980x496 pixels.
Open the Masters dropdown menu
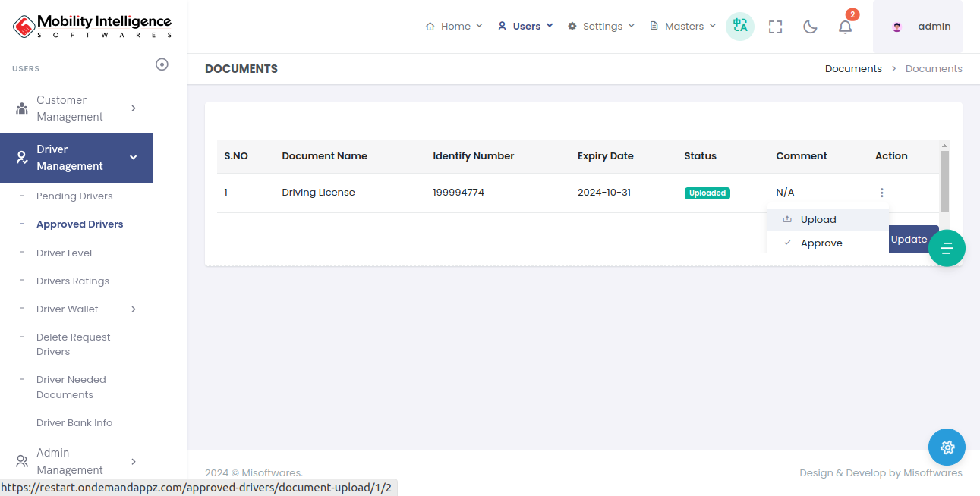click(683, 27)
